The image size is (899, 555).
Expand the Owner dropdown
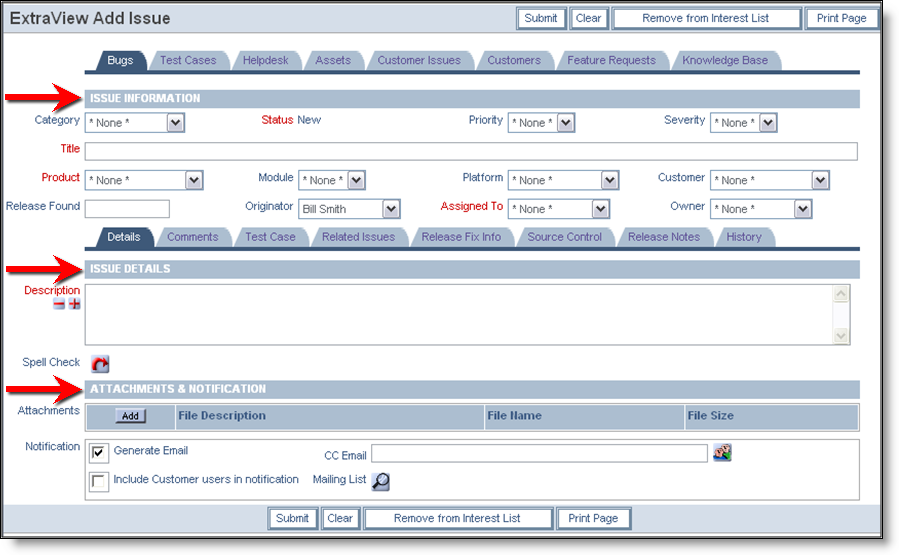[x=761, y=209]
